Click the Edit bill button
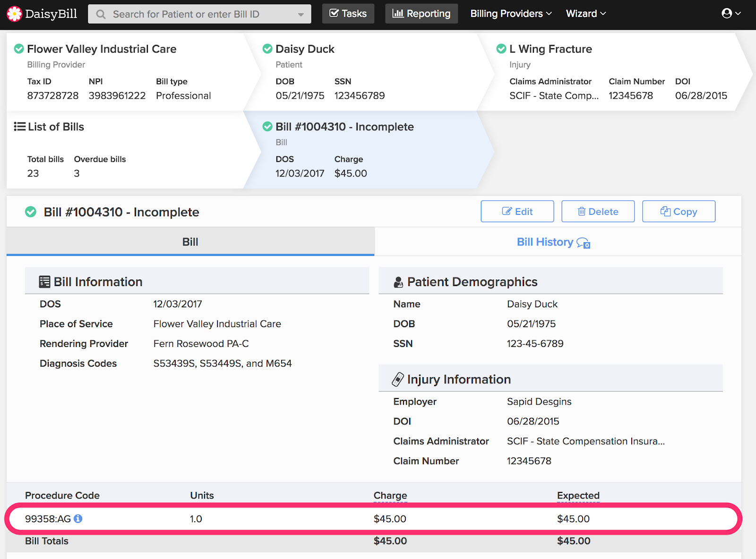756x559 pixels. (517, 212)
